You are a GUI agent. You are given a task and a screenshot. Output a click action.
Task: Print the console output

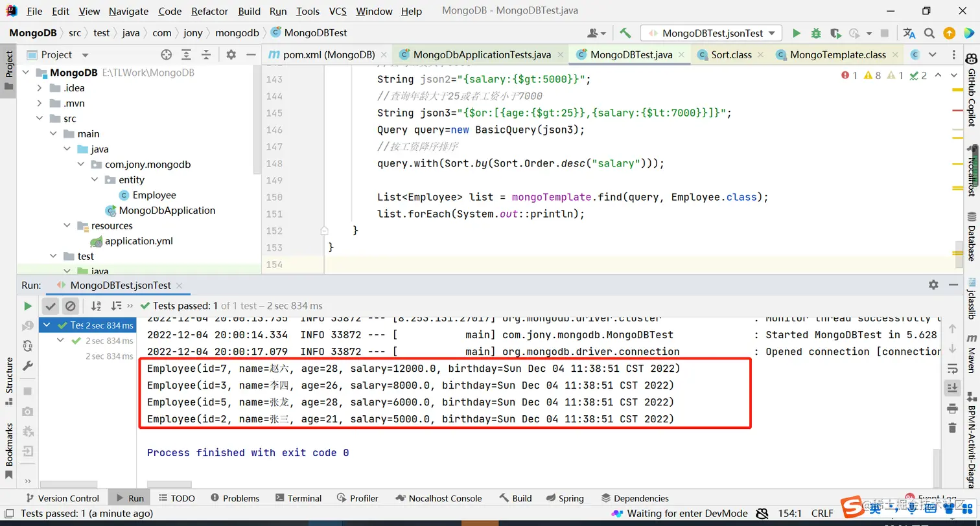coord(952,408)
